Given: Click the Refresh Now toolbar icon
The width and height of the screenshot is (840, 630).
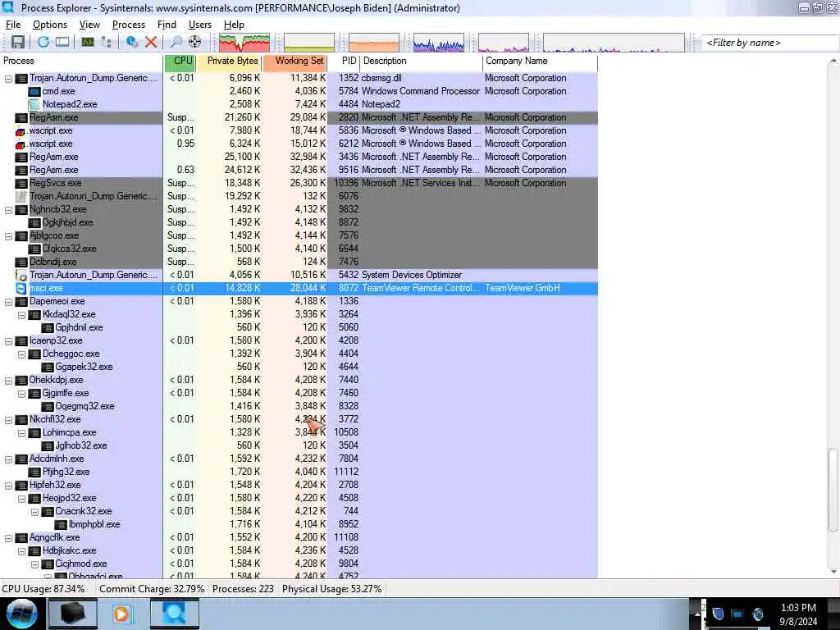Looking at the screenshot, I should pyautogui.click(x=43, y=42).
